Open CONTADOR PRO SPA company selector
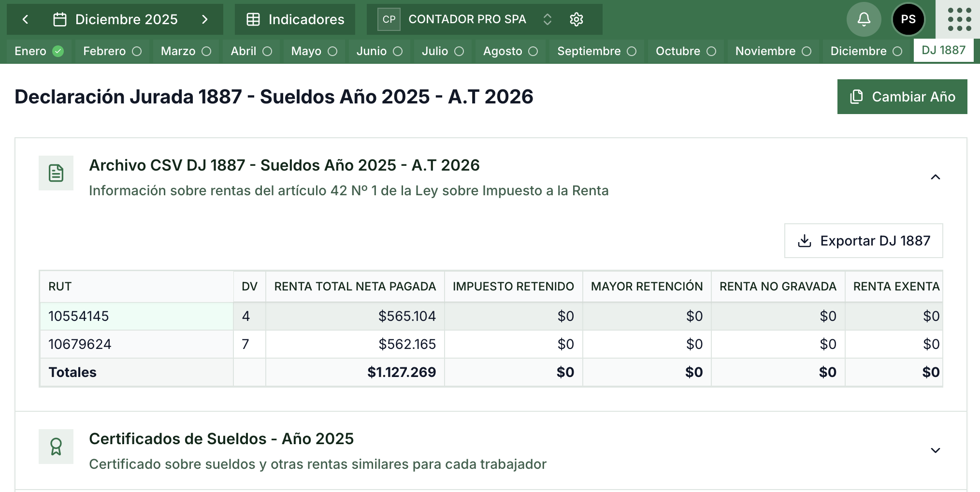 tap(467, 19)
